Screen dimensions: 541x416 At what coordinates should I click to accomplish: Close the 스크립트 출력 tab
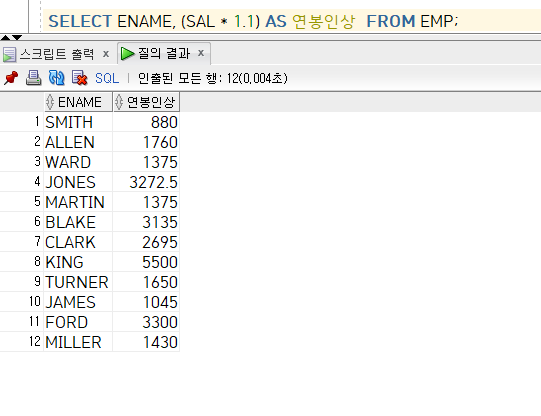106,54
